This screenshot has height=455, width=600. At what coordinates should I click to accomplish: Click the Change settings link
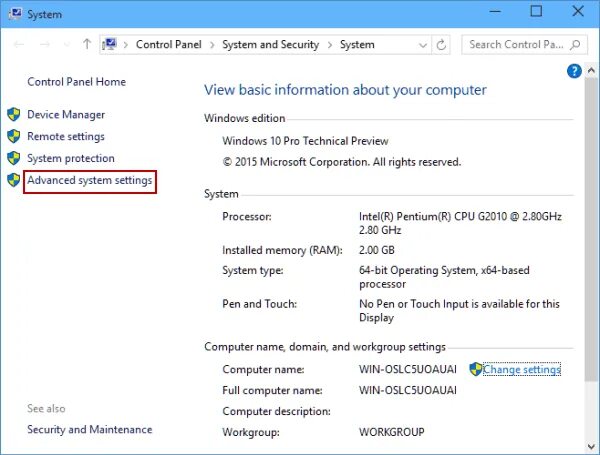(522, 369)
